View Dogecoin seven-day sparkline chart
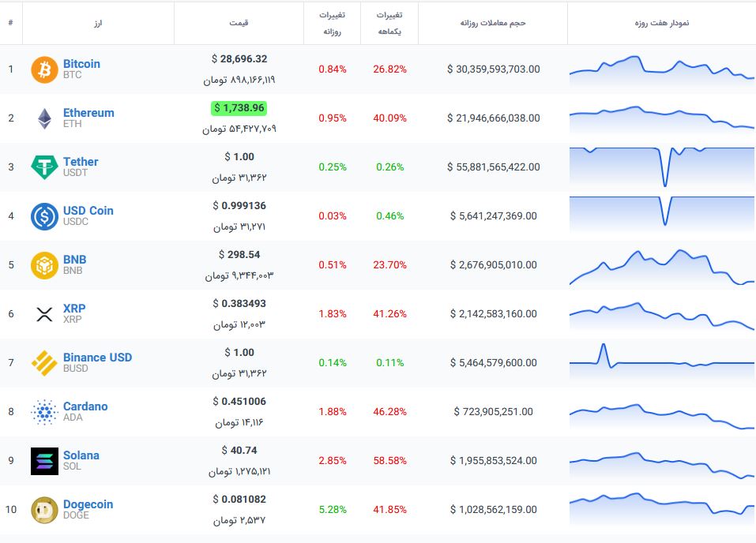This screenshot has height=543, width=756. (661, 507)
